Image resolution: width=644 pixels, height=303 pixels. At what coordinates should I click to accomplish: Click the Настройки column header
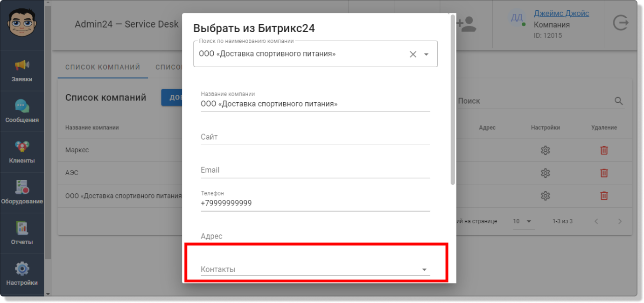click(545, 127)
